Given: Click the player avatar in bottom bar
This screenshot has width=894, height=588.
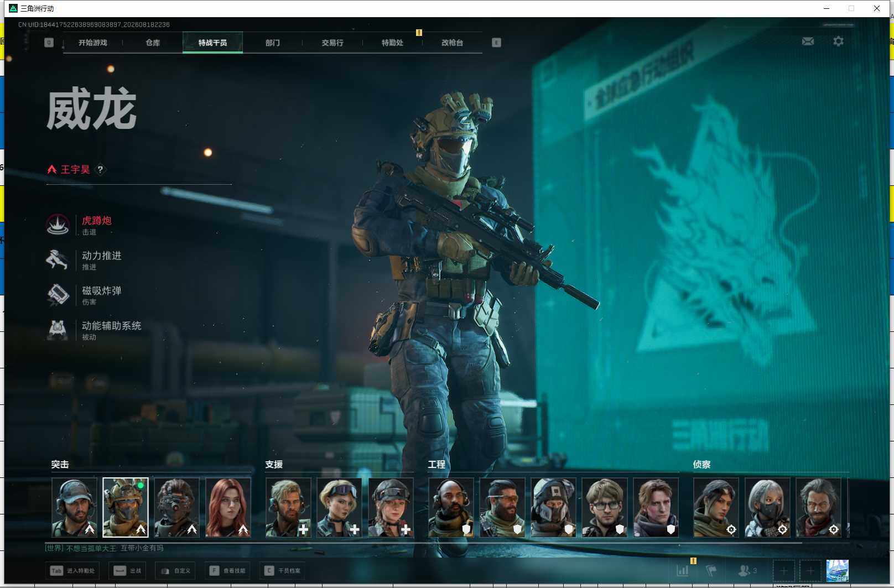Looking at the screenshot, I should point(837,571).
